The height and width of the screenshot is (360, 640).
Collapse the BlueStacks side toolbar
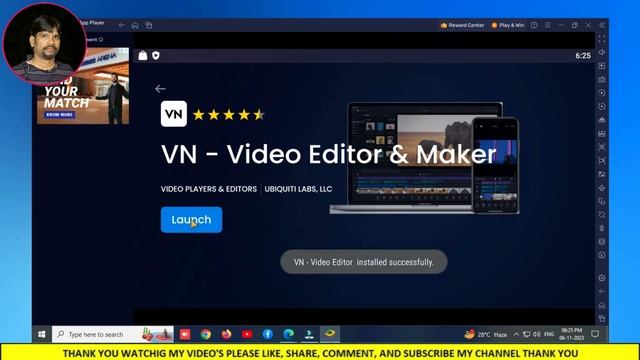[x=602, y=25]
